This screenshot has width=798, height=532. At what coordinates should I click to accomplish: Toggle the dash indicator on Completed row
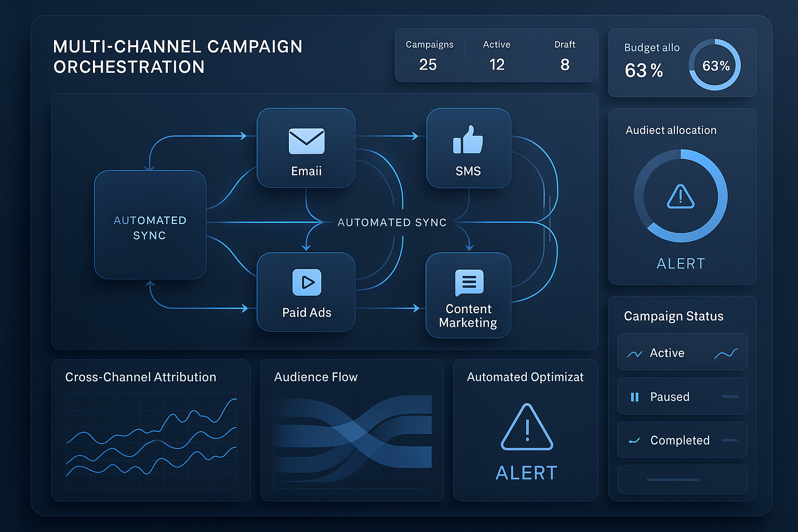[730, 440]
